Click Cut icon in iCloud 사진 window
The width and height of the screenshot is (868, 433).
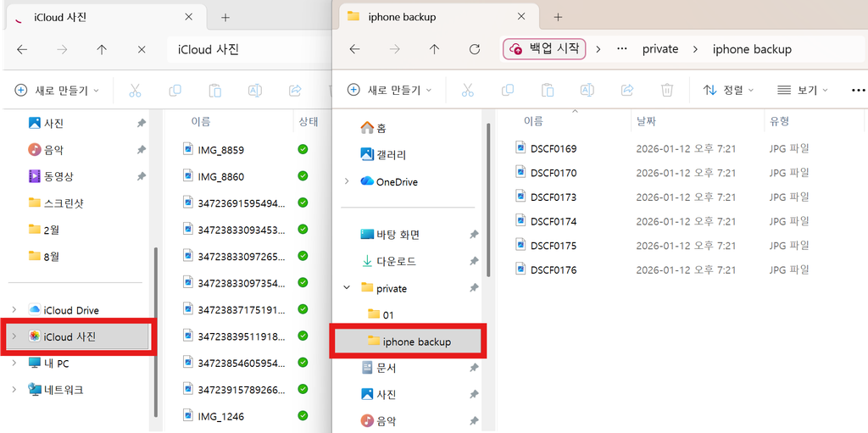tap(135, 92)
